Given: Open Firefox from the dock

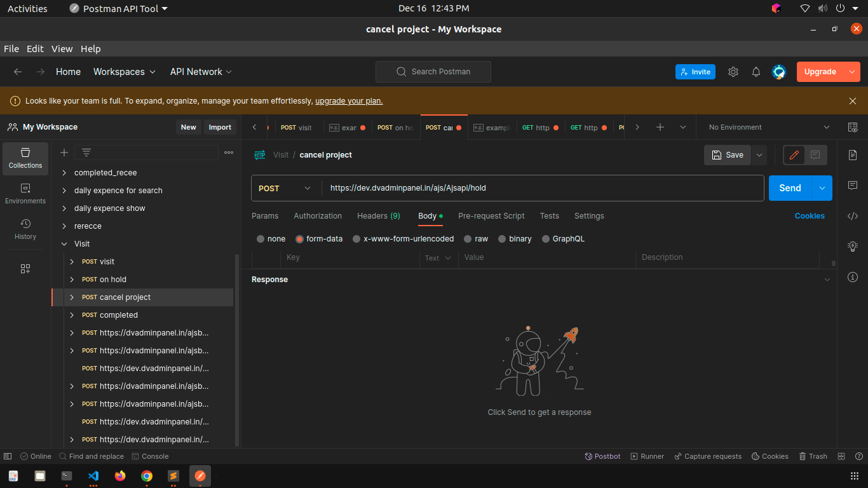Looking at the screenshot, I should coord(120,475).
